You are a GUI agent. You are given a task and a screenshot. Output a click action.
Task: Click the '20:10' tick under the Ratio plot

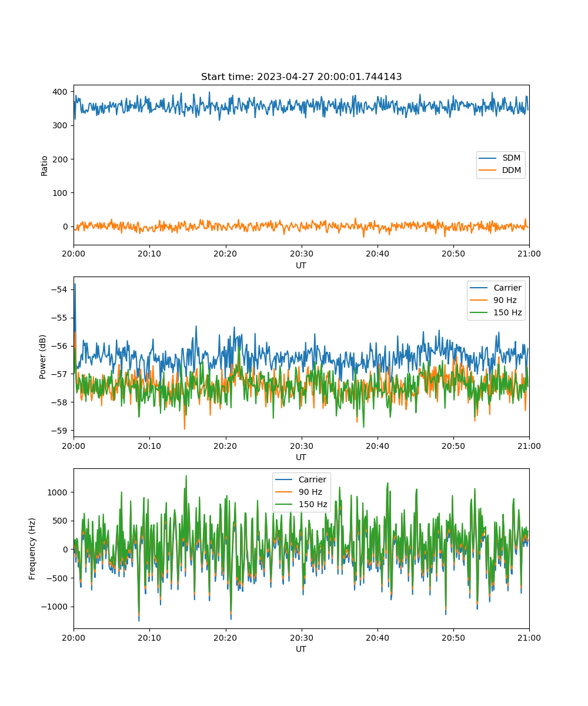pos(149,254)
